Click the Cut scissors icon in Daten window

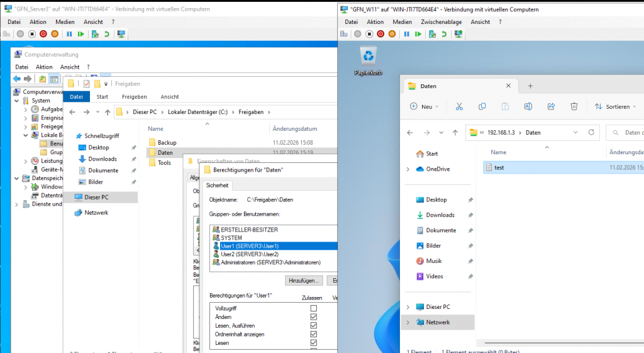pos(459,106)
